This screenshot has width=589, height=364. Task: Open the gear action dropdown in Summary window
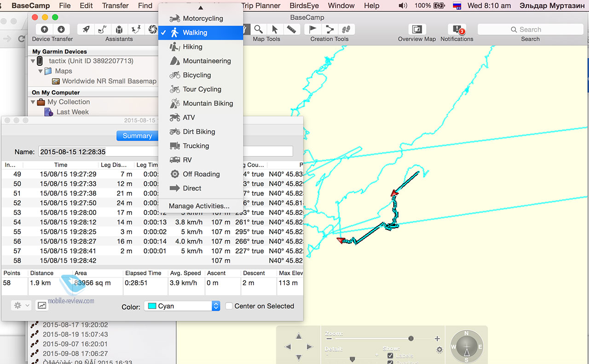point(21,305)
